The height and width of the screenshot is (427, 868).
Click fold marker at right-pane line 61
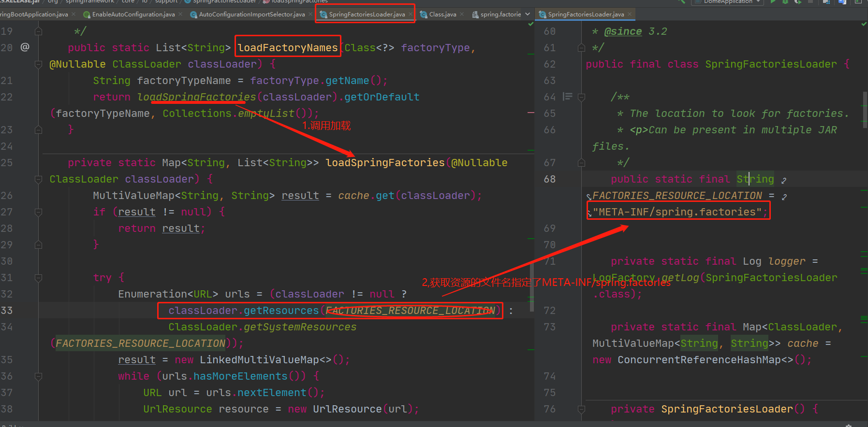582,47
